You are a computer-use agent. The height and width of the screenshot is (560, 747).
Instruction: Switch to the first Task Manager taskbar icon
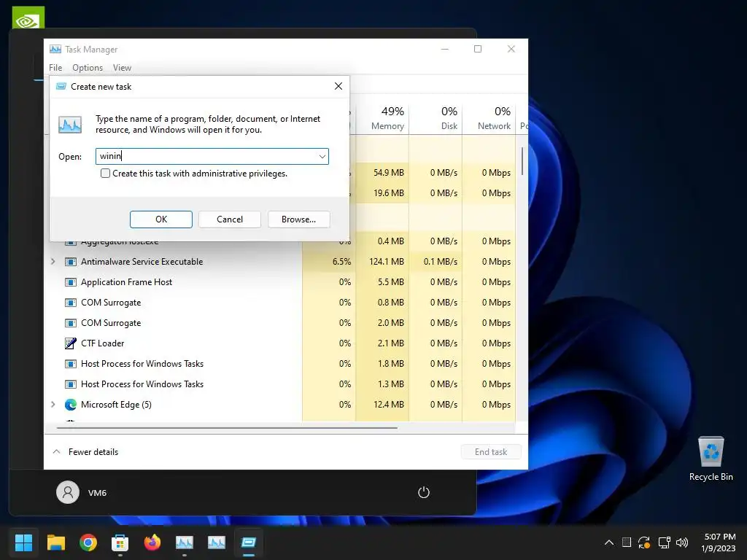(185, 542)
